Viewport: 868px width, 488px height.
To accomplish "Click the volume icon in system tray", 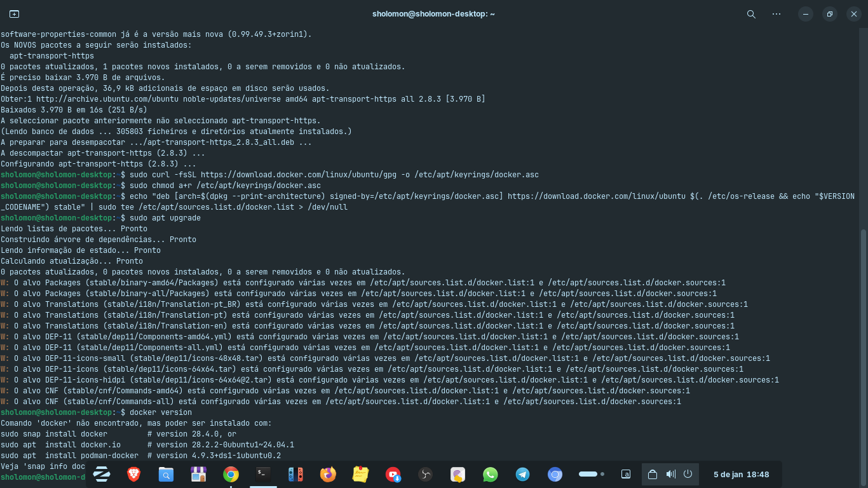I will [670, 474].
